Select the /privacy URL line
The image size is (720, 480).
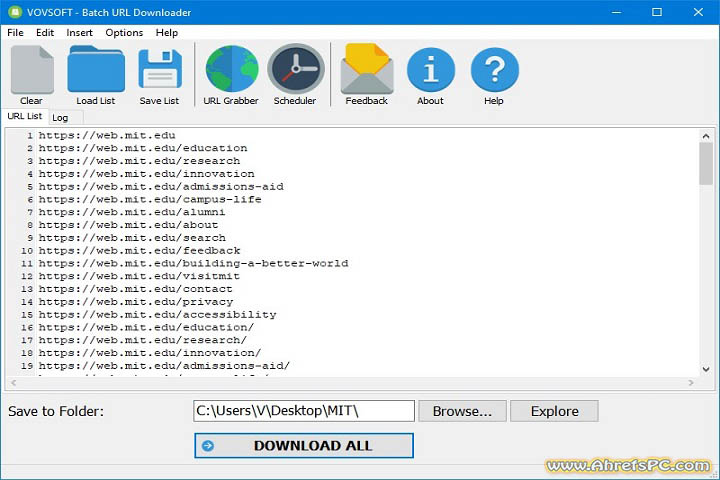136,302
